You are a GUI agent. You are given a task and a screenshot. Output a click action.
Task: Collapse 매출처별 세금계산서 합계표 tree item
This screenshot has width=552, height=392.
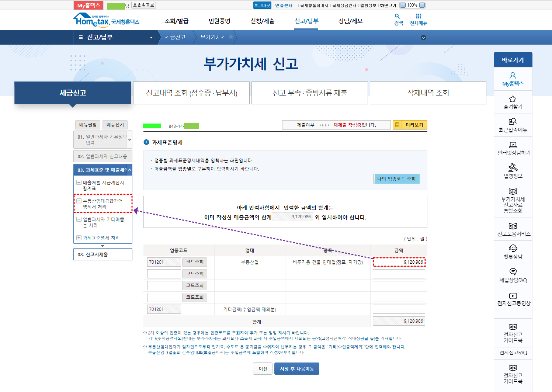pyautogui.click(x=79, y=183)
